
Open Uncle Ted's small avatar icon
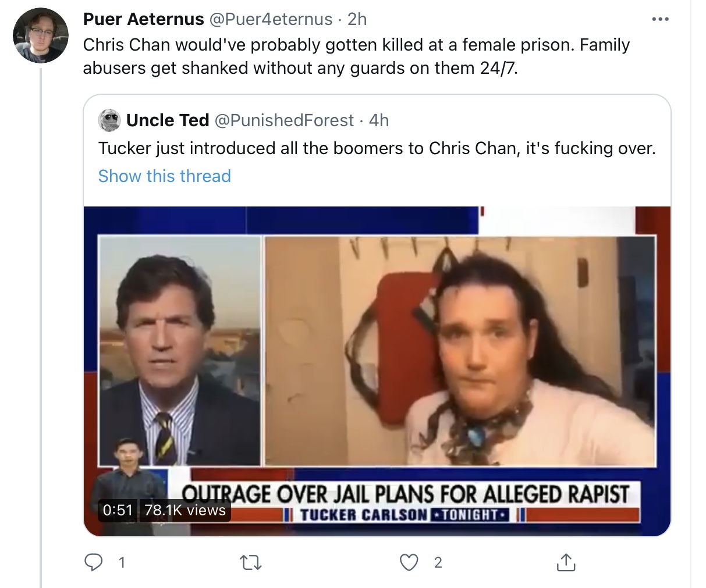pyautogui.click(x=109, y=120)
